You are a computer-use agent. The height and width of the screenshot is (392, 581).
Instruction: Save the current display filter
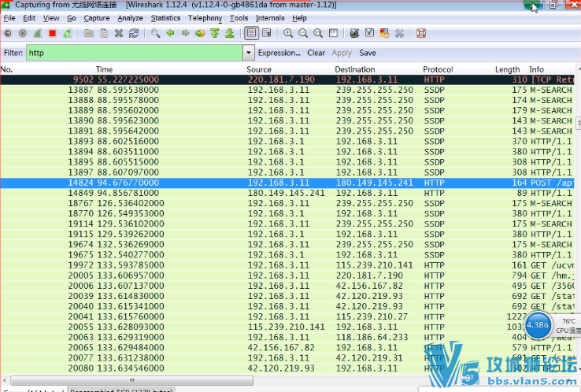pyautogui.click(x=368, y=53)
